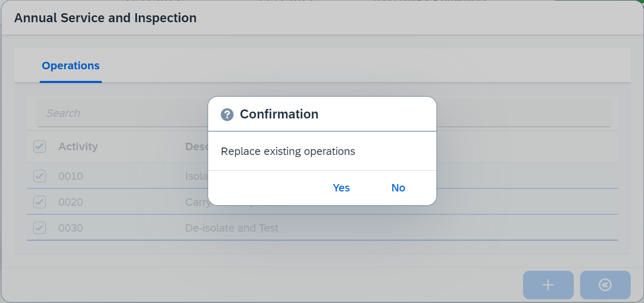Confirm replacement by clicking Yes
This screenshot has height=303, width=644.
341,188
